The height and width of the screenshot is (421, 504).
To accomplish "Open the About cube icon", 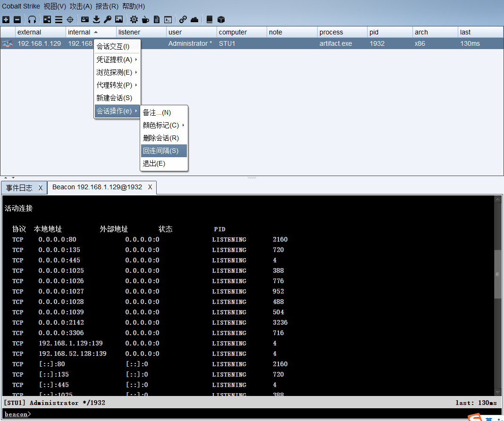I will coord(221,20).
